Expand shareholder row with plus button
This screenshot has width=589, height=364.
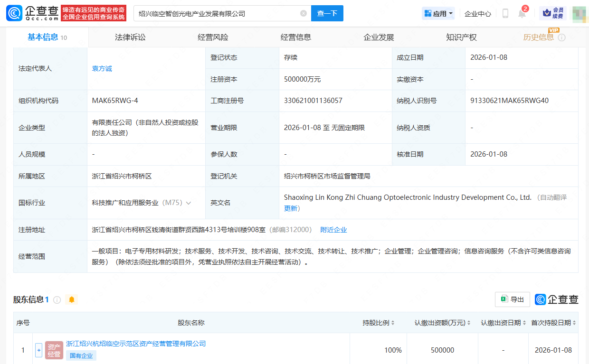tap(39, 350)
